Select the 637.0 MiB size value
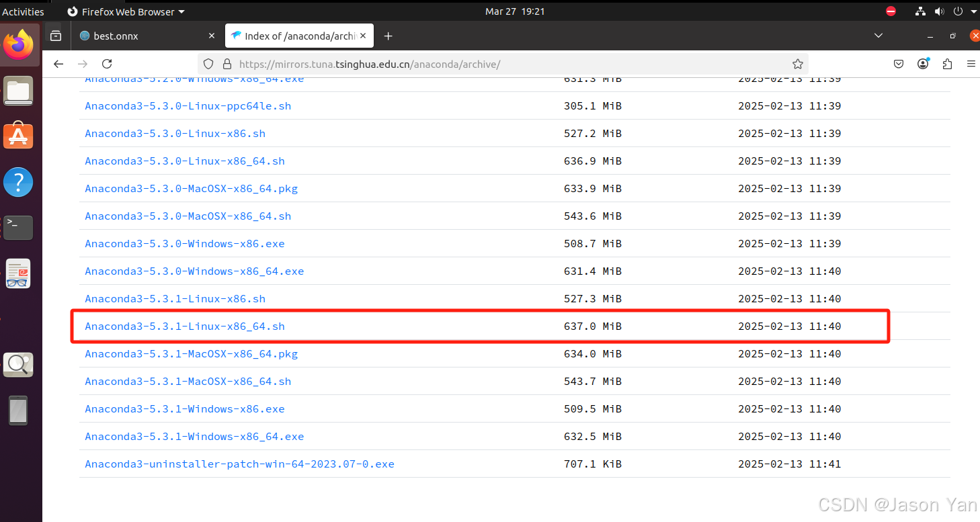 point(593,327)
